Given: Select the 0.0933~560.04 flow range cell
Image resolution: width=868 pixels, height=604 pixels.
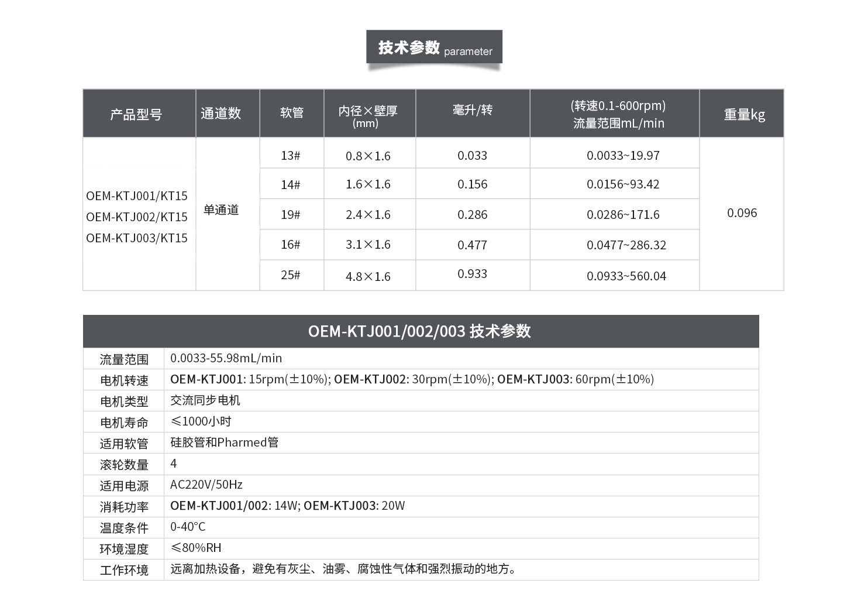Looking at the screenshot, I should pyautogui.click(x=626, y=276).
